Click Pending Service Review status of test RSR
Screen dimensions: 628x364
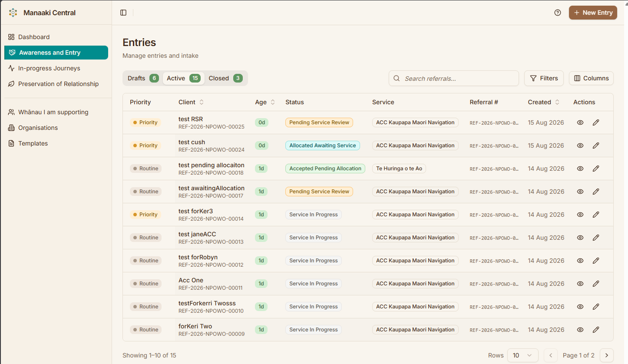point(319,122)
